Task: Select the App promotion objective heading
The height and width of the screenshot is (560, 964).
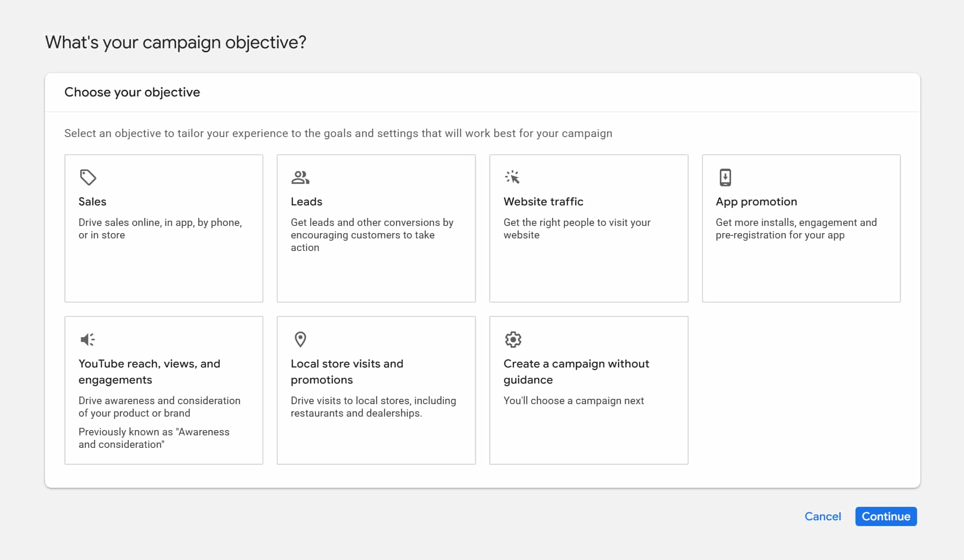Action: (x=756, y=201)
